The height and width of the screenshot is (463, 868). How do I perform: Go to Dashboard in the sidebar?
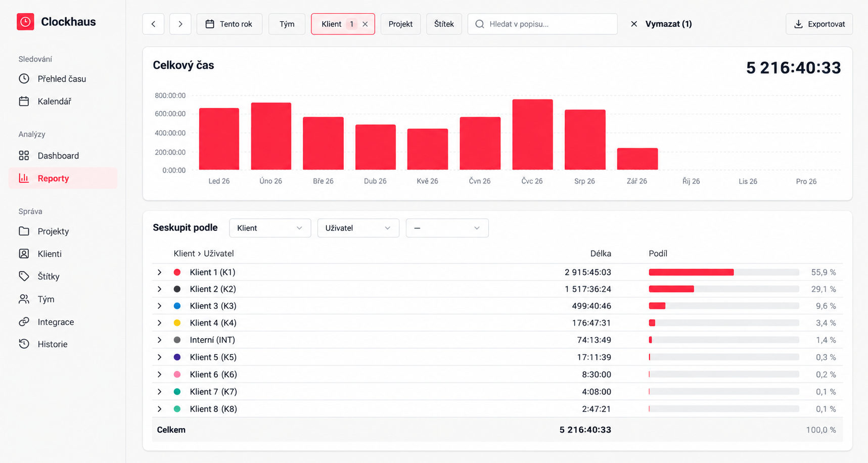(63, 156)
